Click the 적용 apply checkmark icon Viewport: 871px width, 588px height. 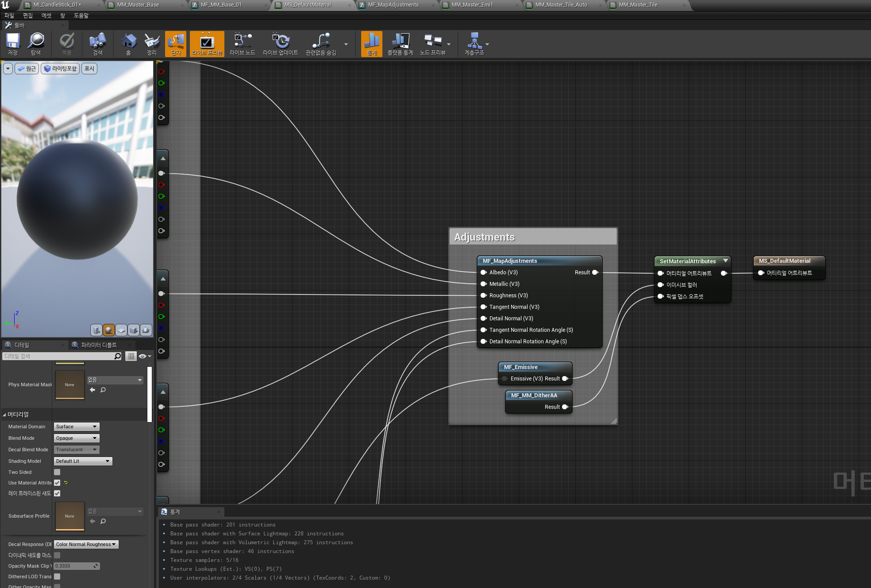(x=67, y=44)
